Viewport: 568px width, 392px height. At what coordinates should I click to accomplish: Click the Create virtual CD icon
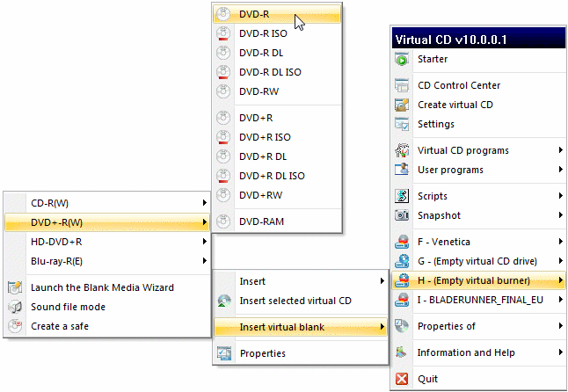click(x=402, y=105)
